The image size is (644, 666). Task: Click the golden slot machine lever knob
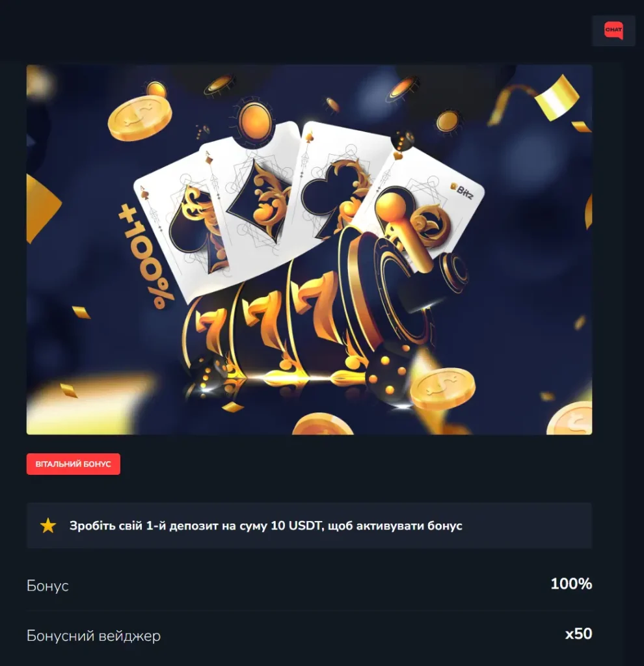[391, 205]
